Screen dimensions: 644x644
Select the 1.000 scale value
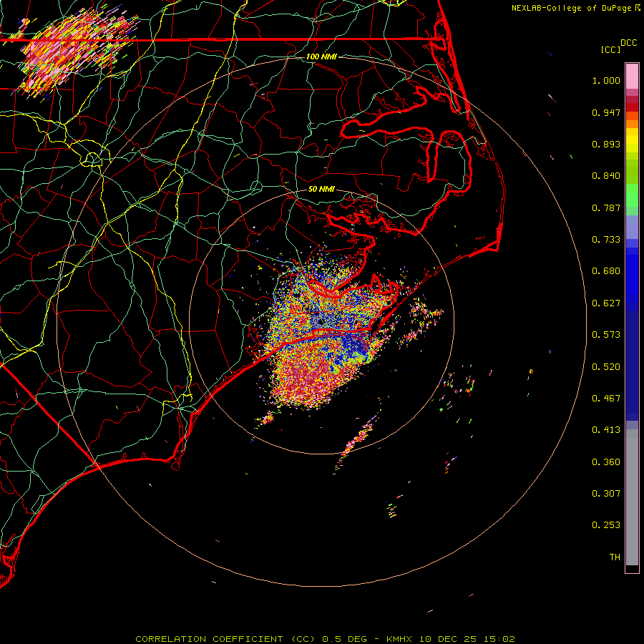pyautogui.click(x=606, y=80)
